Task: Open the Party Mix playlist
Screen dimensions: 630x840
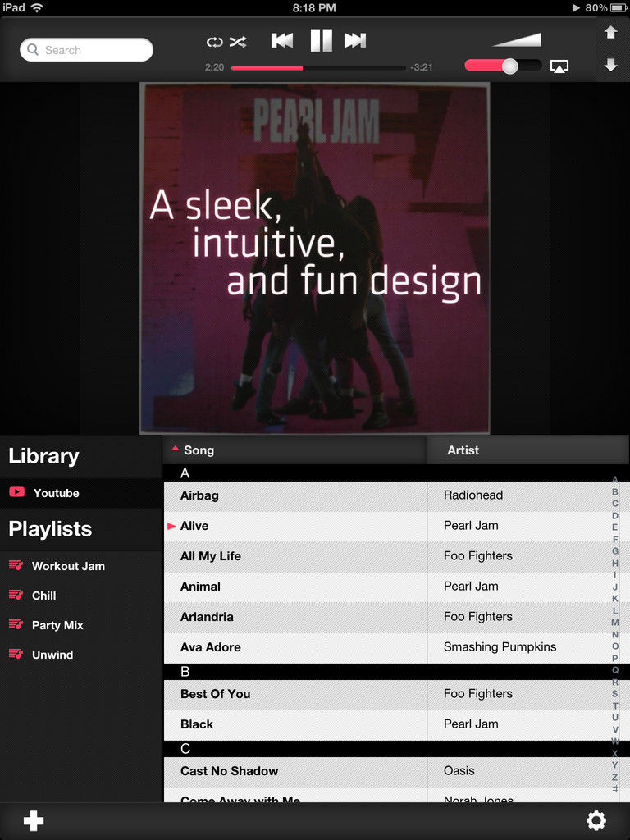Action: (x=81, y=624)
